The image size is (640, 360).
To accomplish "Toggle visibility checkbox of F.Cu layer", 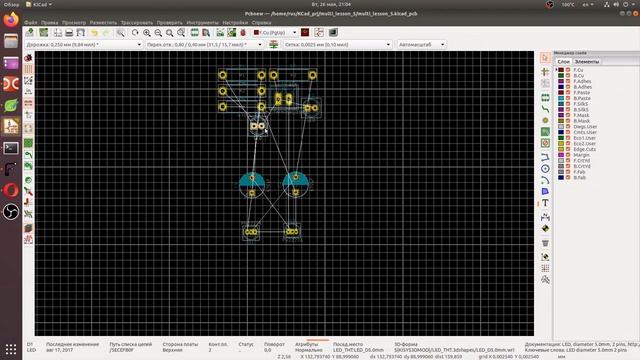I will 568,70.
